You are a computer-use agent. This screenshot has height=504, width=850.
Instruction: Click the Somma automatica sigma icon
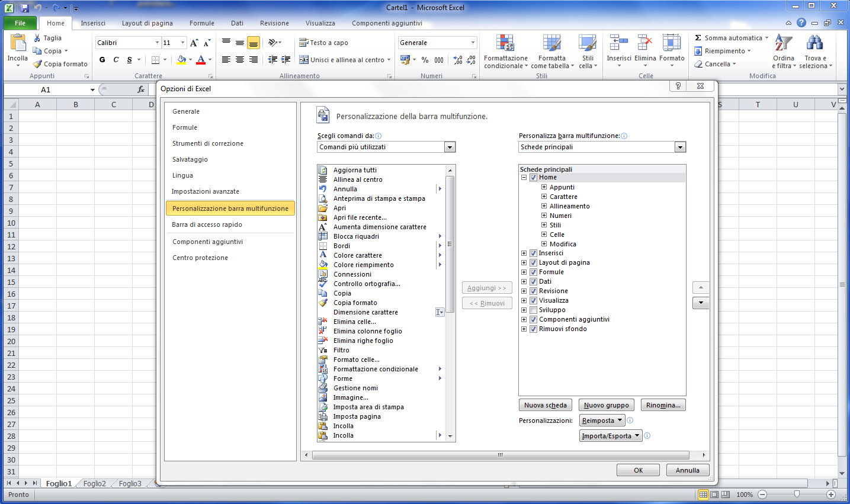pyautogui.click(x=698, y=38)
